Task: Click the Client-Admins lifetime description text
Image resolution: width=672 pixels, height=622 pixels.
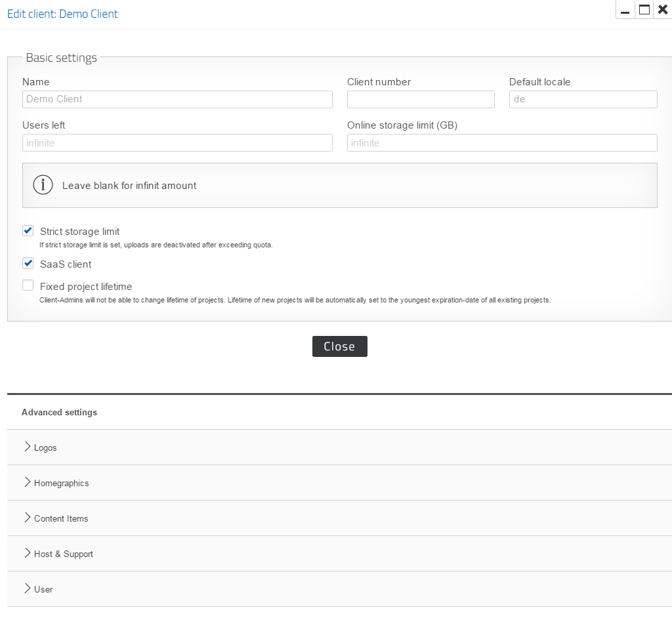Action: [295, 300]
